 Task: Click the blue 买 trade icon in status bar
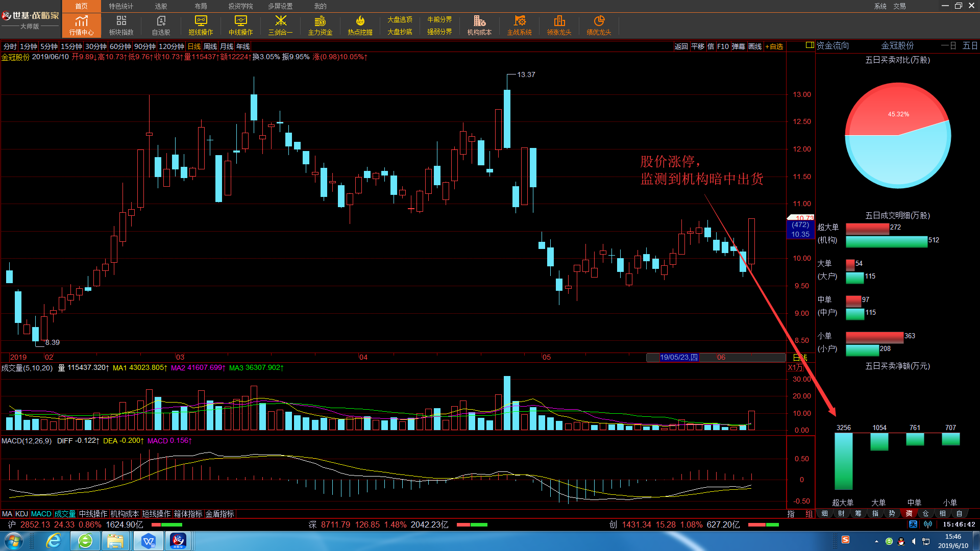[913, 524]
